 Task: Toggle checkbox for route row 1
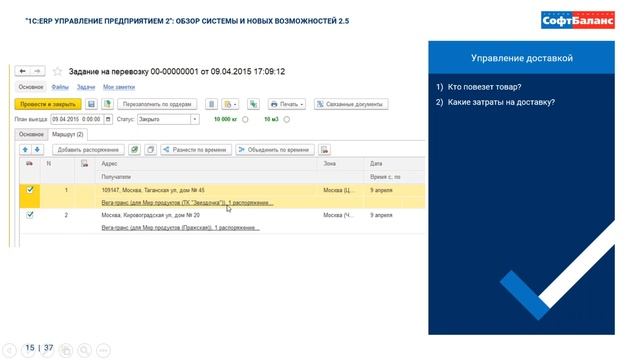(30, 189)
